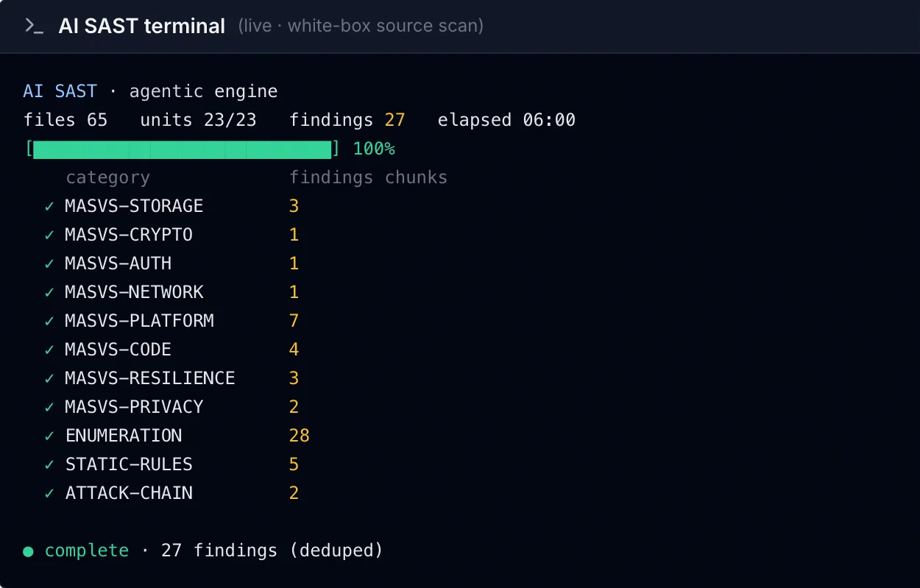The height and width of the screenshot is (588, 920).
Task: Select the MASVS-CRYPTO row label
Action: (x=129, y=235)
